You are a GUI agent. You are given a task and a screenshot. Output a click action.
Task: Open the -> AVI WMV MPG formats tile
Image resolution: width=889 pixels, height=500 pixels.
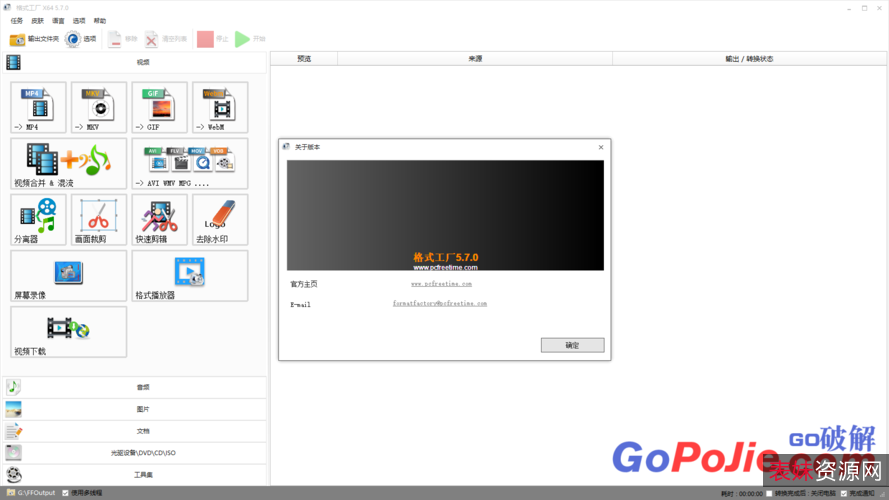click(190, 163)
